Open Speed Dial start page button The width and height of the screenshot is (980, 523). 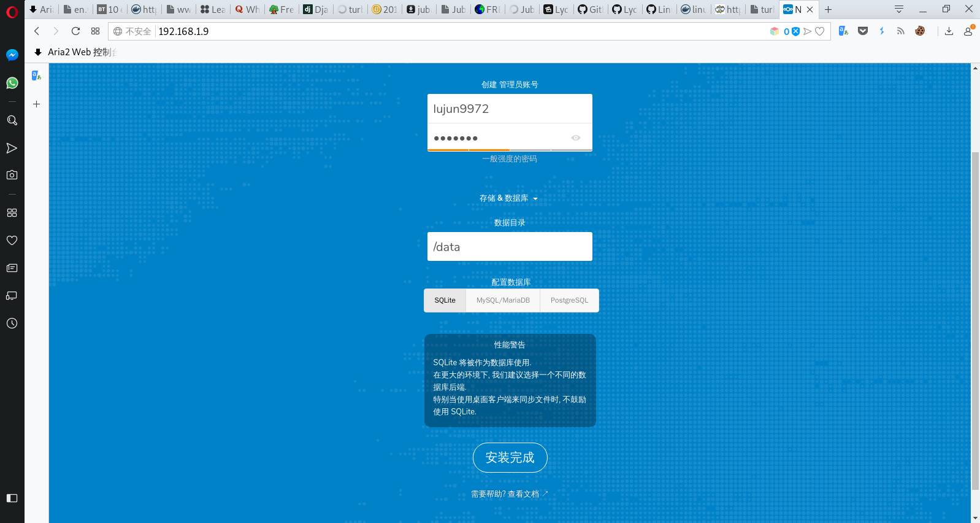[95, 31]
